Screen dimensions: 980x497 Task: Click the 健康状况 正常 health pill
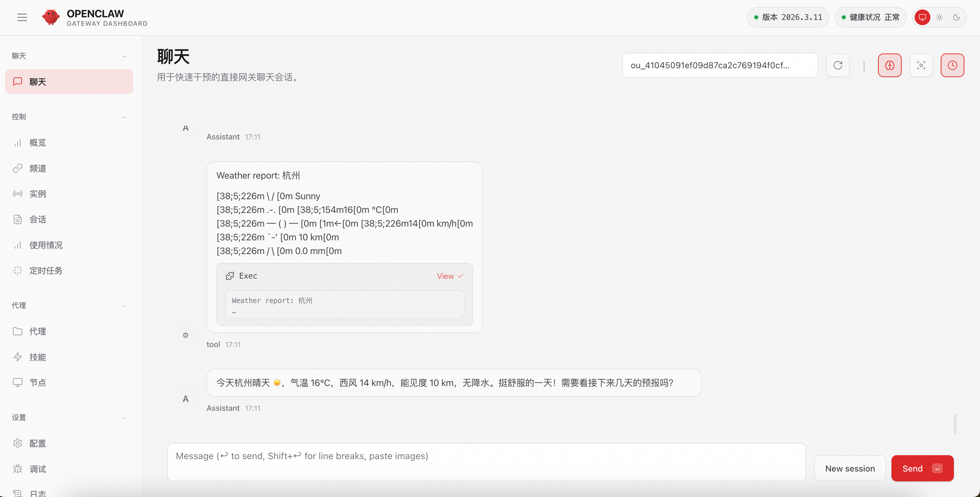871,17
